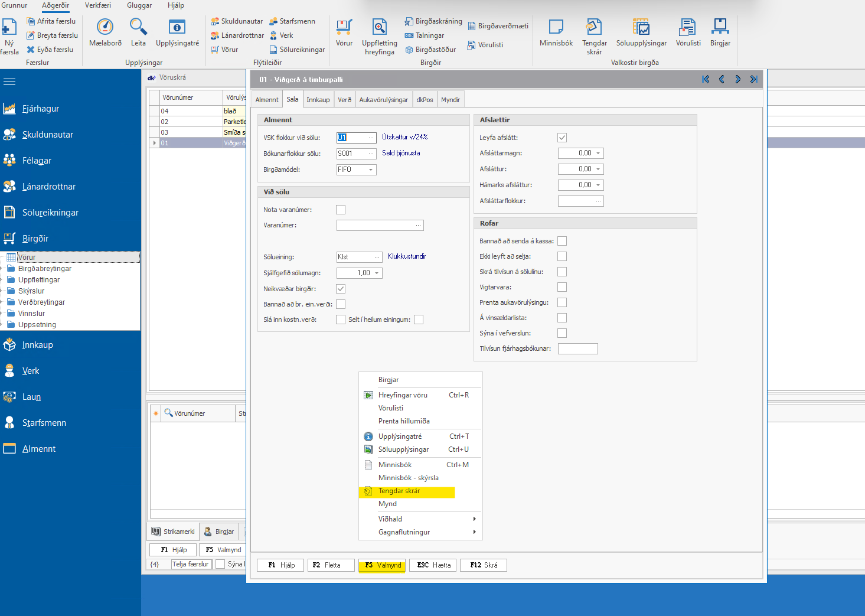Open the hamburger sidebar menu
Viewport: 865px width, 616px height.
tap(9, 82)
